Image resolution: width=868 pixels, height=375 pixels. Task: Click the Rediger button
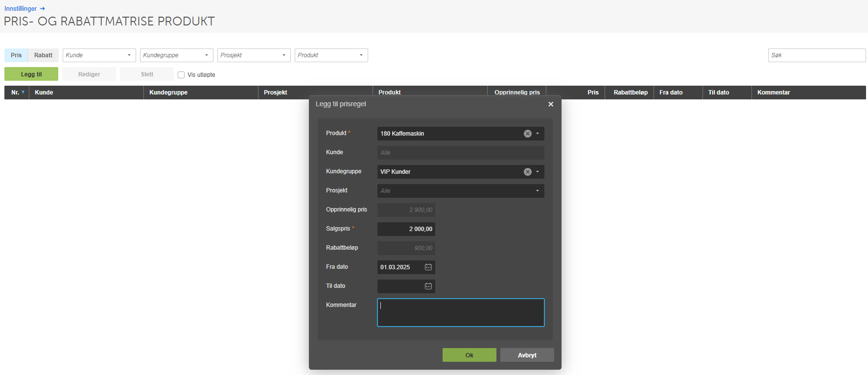point(89,74)
